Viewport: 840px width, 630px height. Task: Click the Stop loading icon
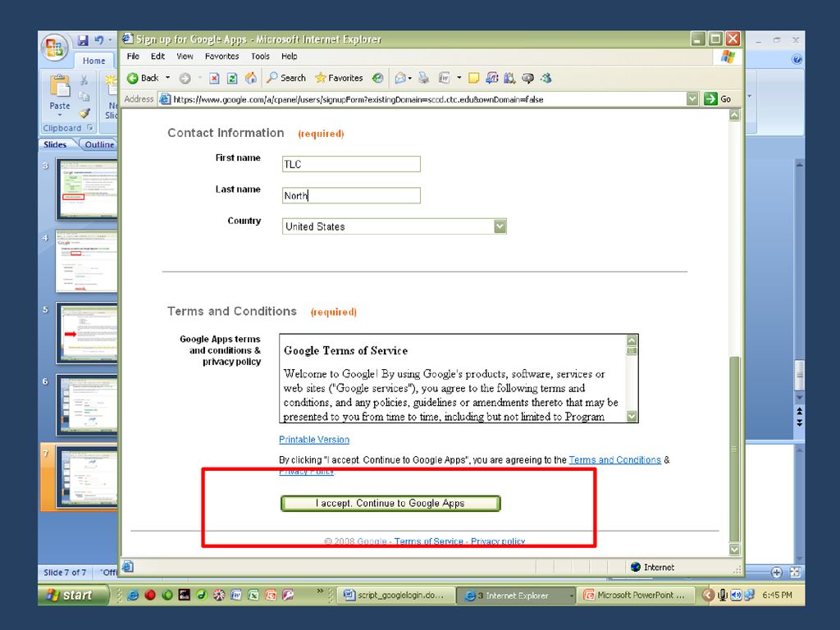coord(214,78)
